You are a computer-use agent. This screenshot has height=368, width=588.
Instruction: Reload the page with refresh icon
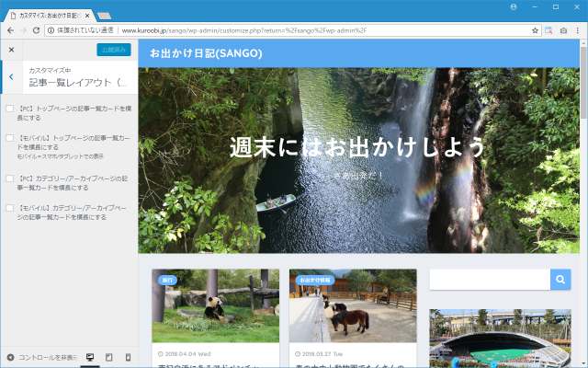point(36,30)
